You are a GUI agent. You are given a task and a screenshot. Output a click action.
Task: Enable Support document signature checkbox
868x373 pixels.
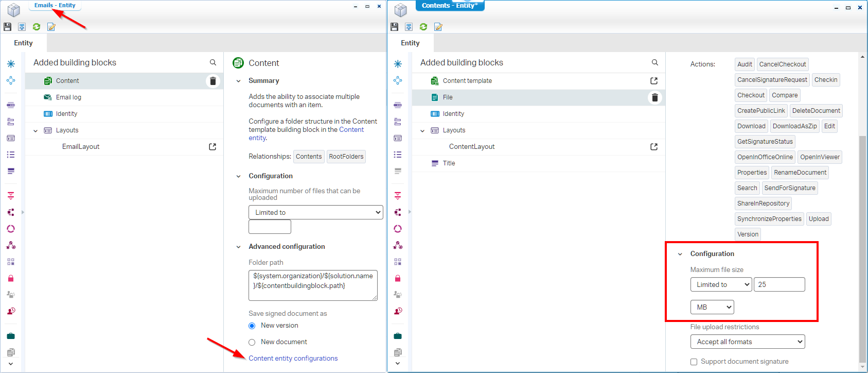pyautogui.click(x=694, y=362)
